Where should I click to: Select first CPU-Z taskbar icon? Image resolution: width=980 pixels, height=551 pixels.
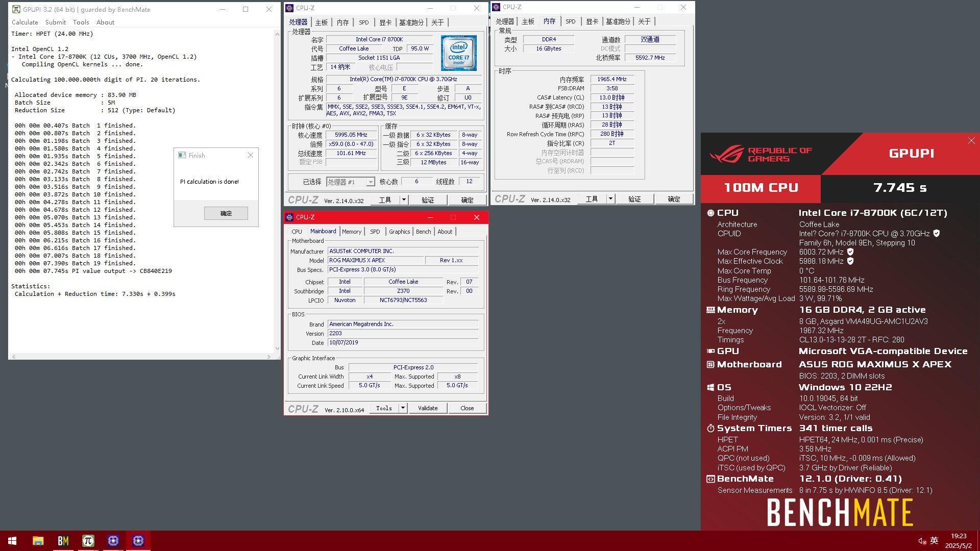pyautogui.click(x=113, y=541)
